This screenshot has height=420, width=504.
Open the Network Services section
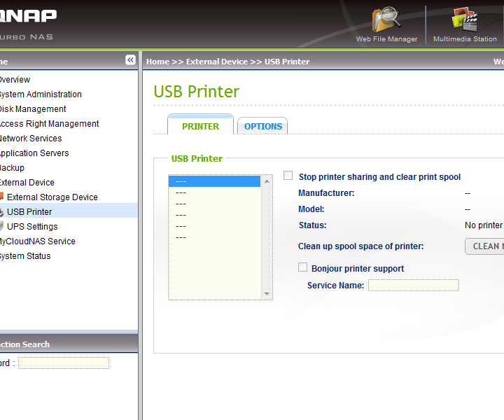[30, 139]
